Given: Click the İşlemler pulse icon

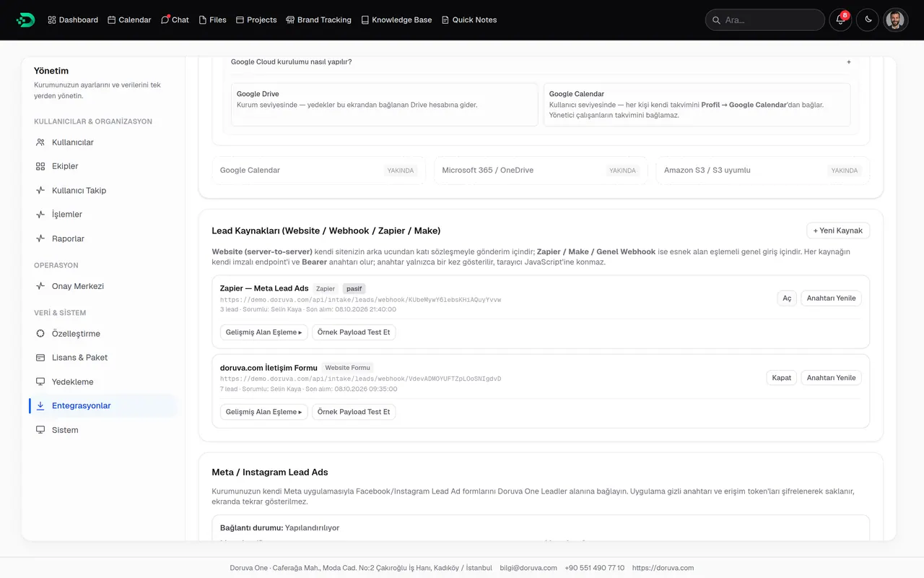Looking at the screenshot, I should coord(40,215).
